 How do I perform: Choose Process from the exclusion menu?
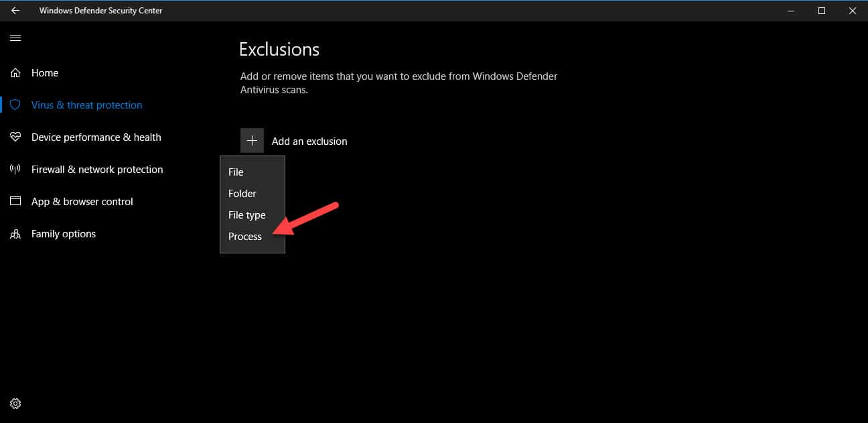coord(252,237)
